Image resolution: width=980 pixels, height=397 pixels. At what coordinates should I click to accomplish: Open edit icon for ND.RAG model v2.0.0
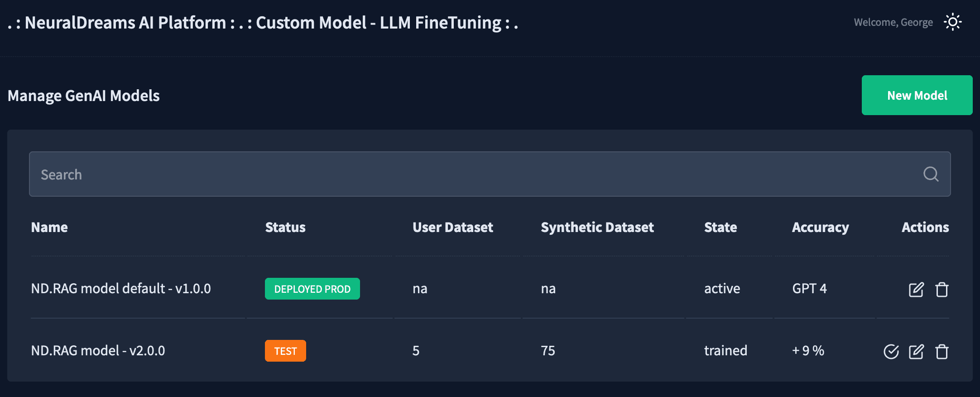click(916, 352)
